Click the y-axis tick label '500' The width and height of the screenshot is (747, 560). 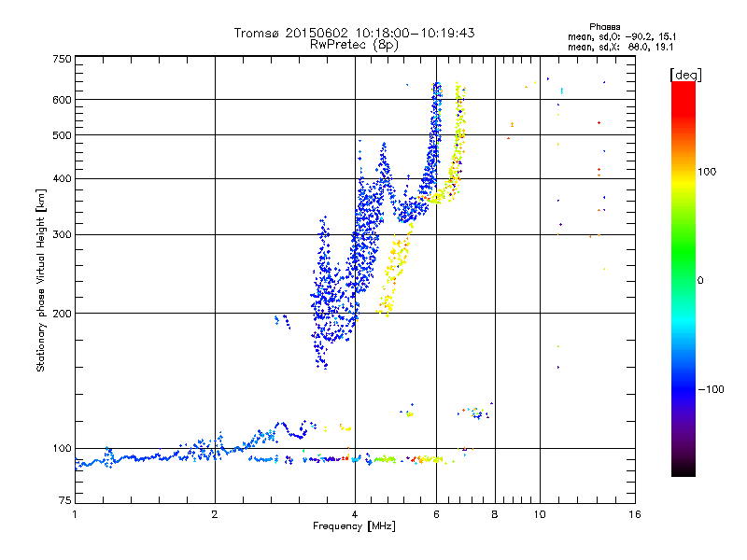tap(62, 135)
